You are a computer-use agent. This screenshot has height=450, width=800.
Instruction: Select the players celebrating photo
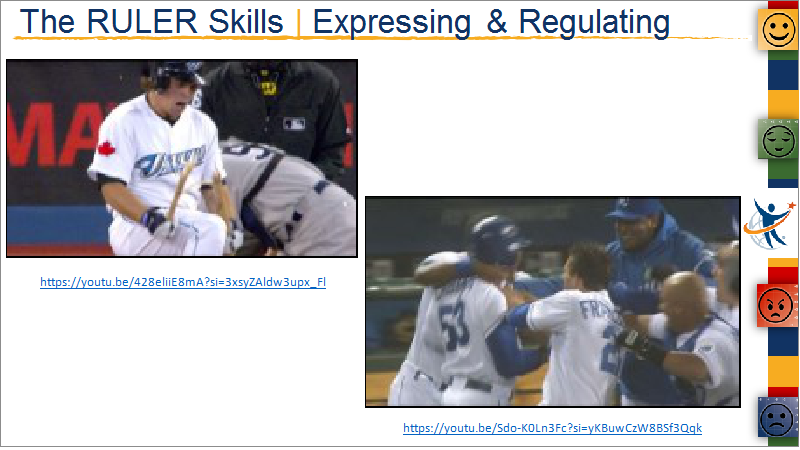[553, 302]
